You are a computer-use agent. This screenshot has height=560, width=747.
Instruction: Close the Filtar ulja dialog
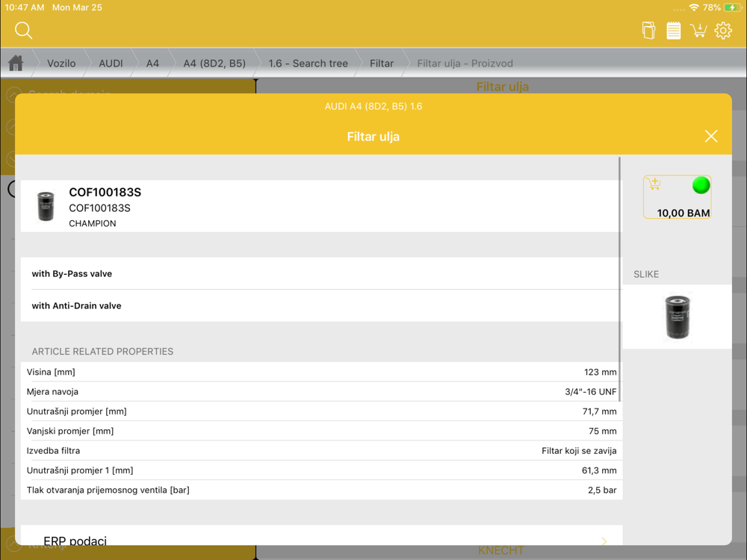pos(711,136)
